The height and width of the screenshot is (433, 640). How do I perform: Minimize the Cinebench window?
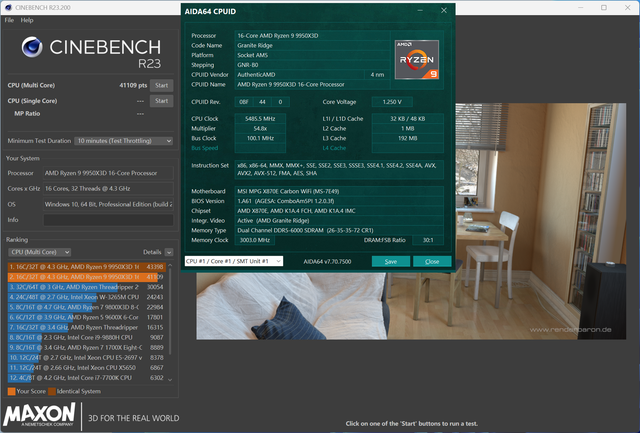pyautogui.click(x=580, y=7)
